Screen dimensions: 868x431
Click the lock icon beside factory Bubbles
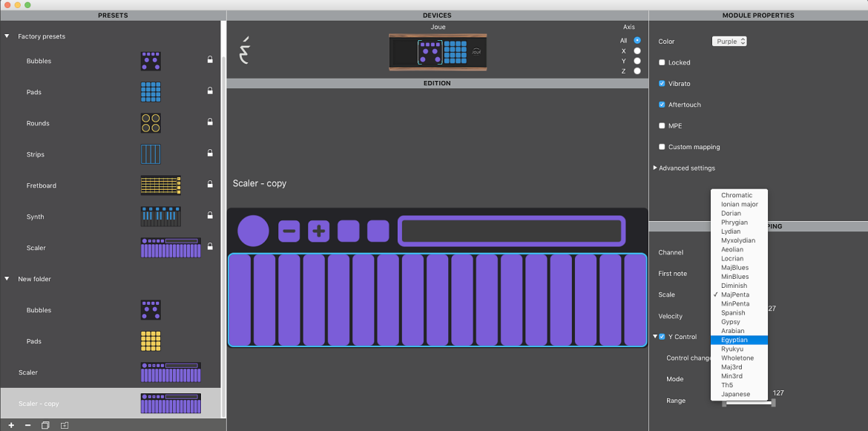[210, 59]
